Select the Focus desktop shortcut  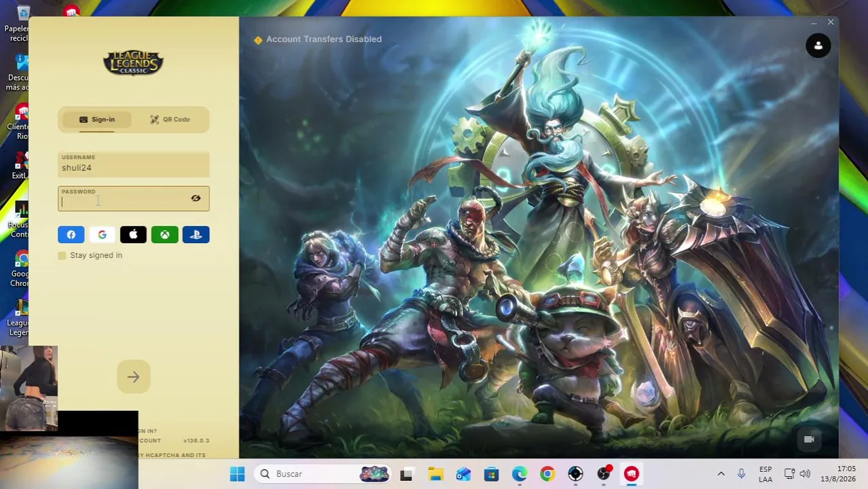(x=18, y=219)
